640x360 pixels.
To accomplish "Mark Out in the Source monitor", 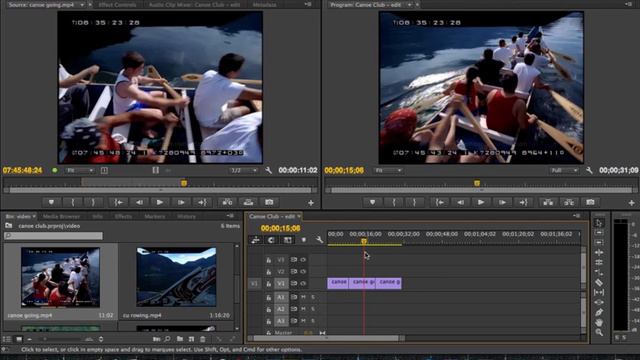I will coord(93,202).
